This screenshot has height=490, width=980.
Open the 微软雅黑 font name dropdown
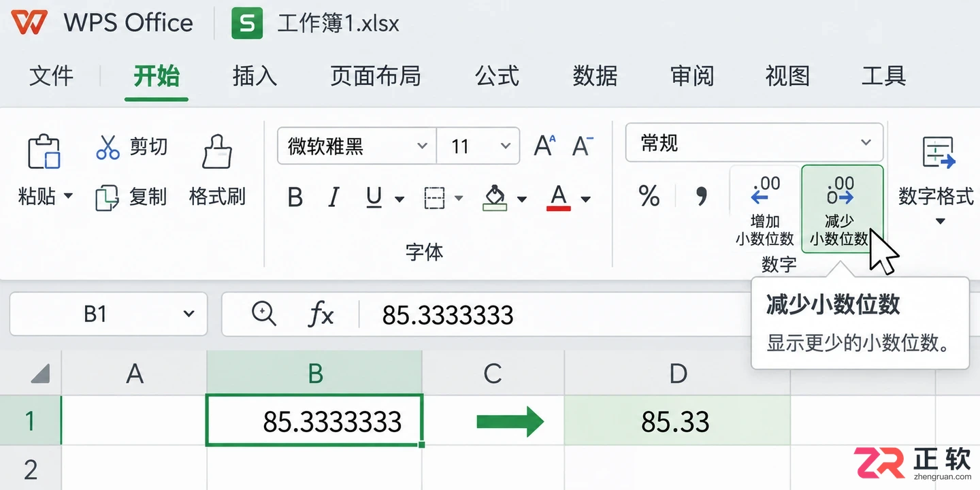[357, 146]
